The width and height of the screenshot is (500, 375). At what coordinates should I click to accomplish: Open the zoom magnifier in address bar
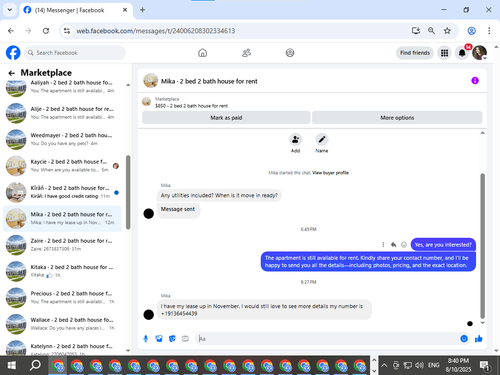[431, 31]
